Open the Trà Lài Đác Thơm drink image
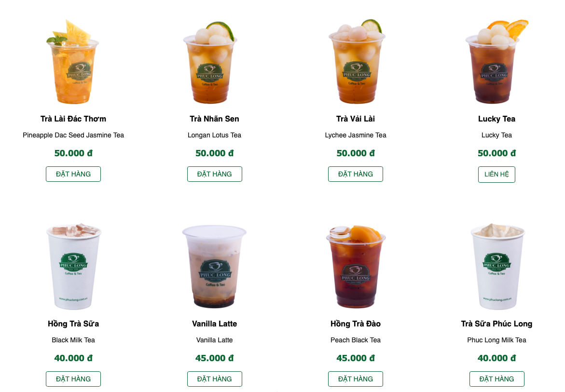Screen dimensions: 565x392 coord(73,62)
